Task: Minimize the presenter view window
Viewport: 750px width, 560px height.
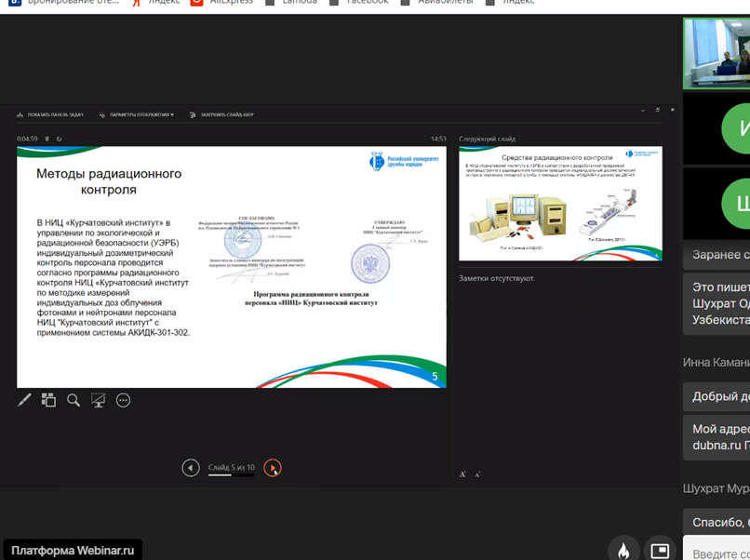Action: (643, 111)
